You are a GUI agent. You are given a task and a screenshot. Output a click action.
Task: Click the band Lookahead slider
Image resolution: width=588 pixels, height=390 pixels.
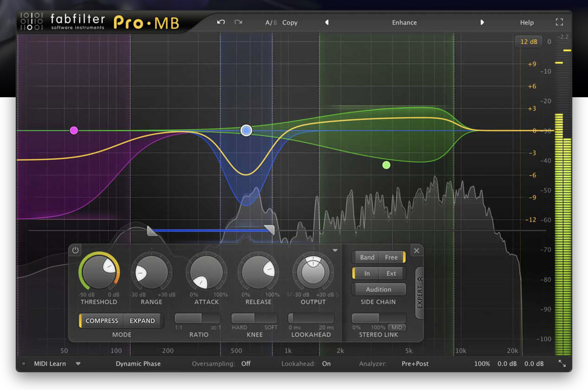pos(311,318)
